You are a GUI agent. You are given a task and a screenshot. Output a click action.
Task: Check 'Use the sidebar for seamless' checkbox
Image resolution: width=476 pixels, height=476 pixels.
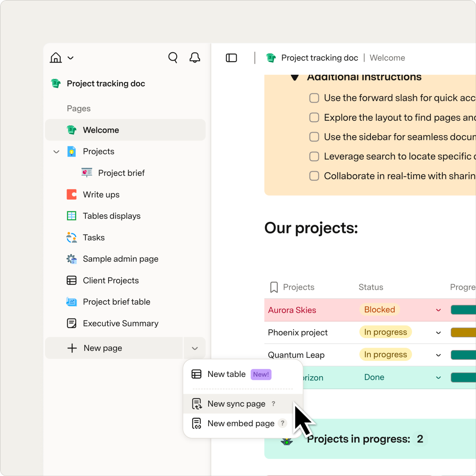pyautogui.click(x=314, y=137)
